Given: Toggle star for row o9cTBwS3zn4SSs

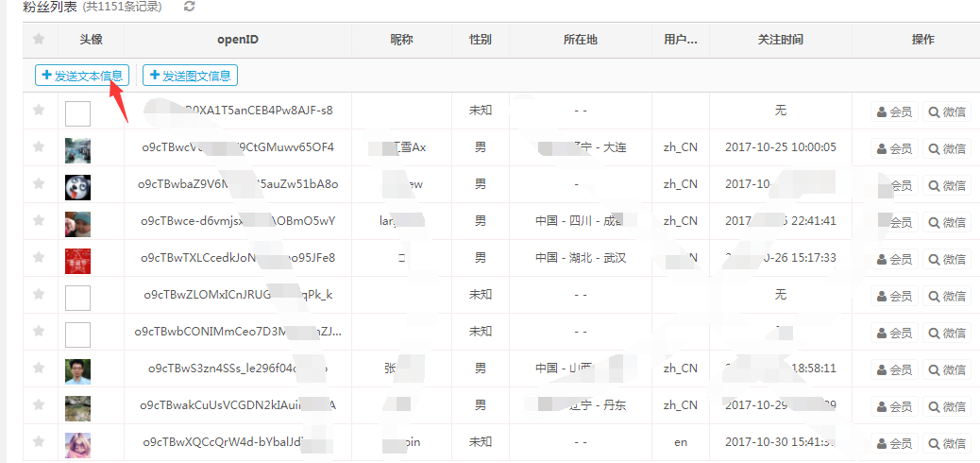Looking at the screenshot, I should [39, 368].
